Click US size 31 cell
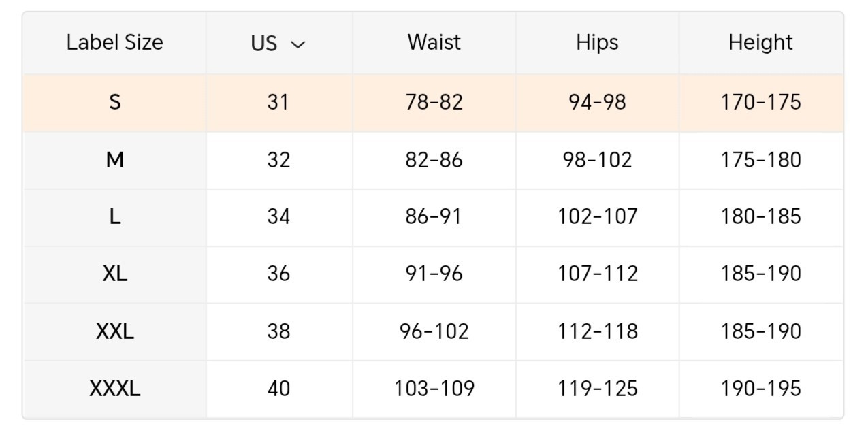 pos(278,103)
